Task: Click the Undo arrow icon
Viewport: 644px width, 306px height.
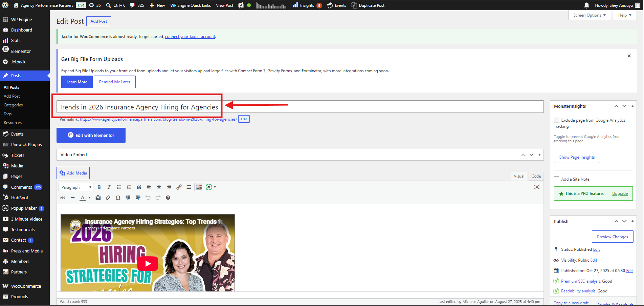Action: click(148, 198)
